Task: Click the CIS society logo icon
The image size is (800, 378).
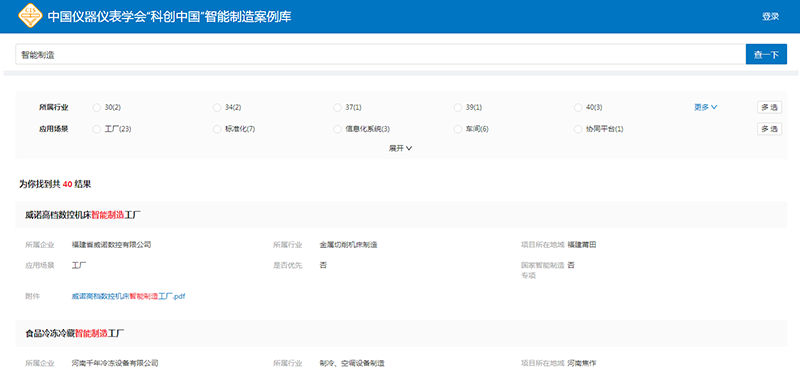Action: 30,16
